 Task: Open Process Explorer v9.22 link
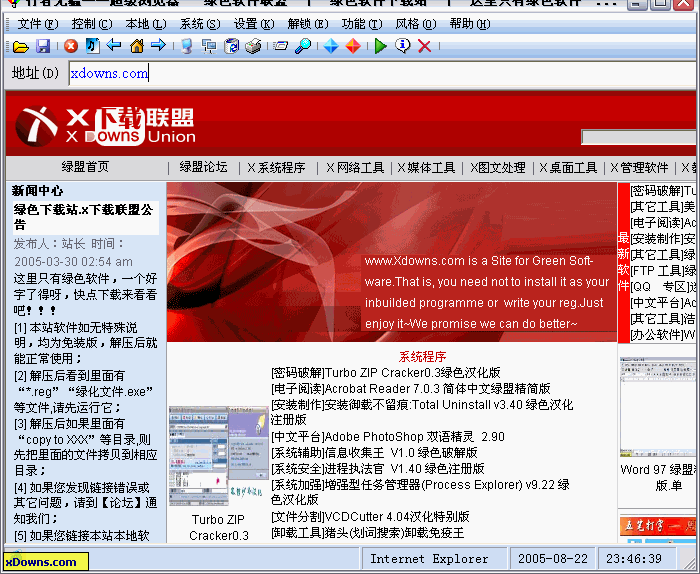420,492
